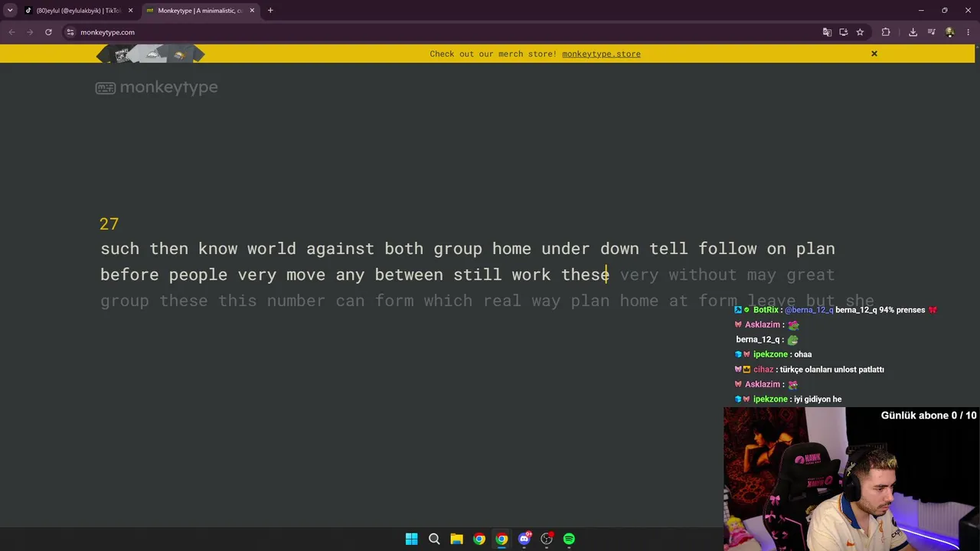This screenshot has height=551, width=980.
Task: Click the "Günlük abone 0 / 10" label
Action: point(929,416)
